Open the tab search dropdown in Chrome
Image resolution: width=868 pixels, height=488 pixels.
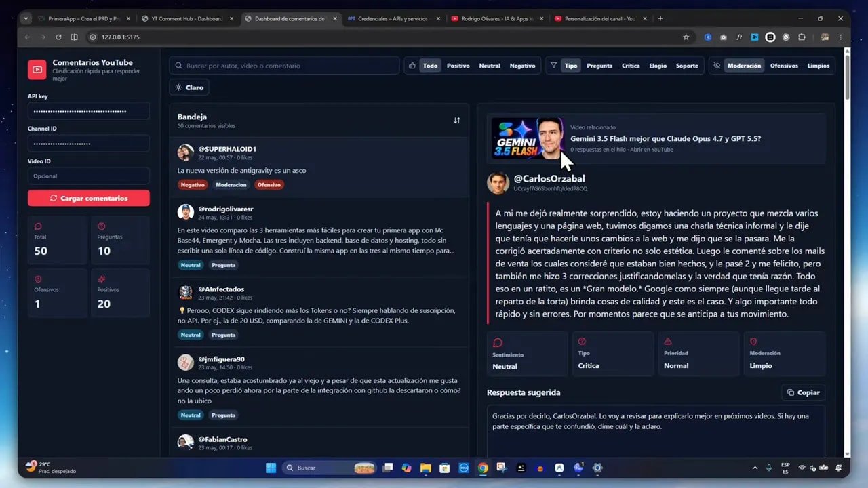tap(26, 18)
